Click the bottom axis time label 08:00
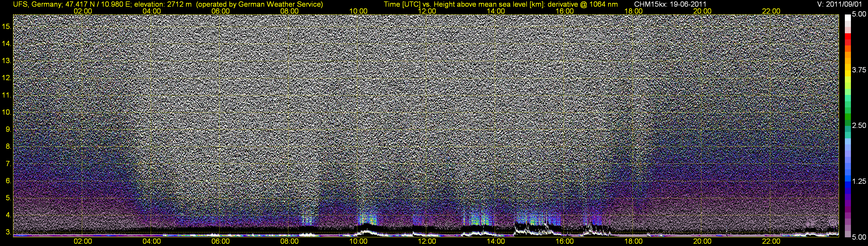 [289, 241]
